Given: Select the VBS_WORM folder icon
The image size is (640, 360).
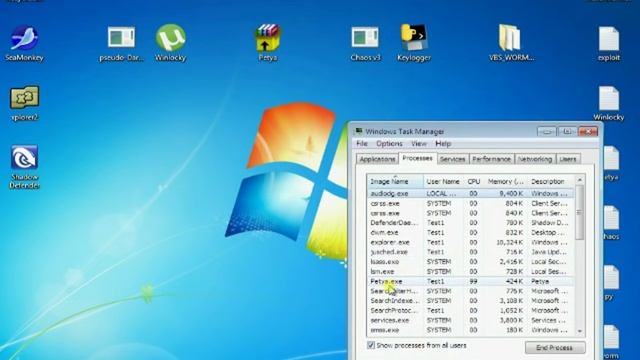Looking at the screenshot, I should (511, 43).
